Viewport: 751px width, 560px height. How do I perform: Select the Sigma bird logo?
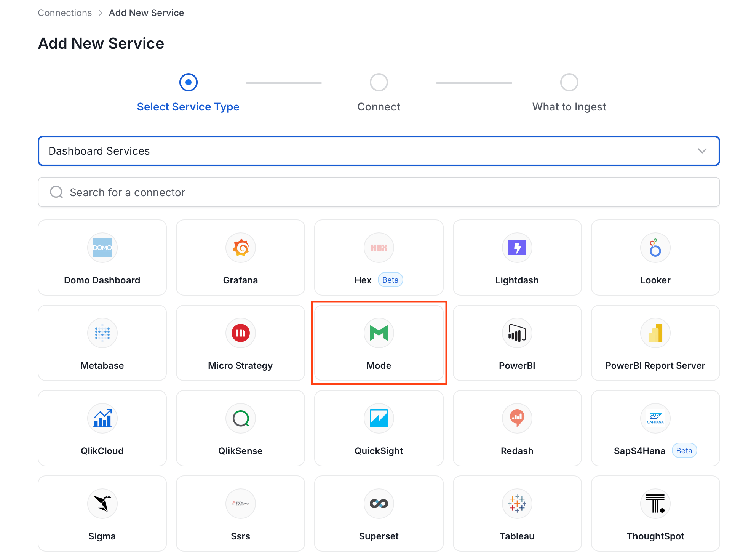[x=102, y=504]
